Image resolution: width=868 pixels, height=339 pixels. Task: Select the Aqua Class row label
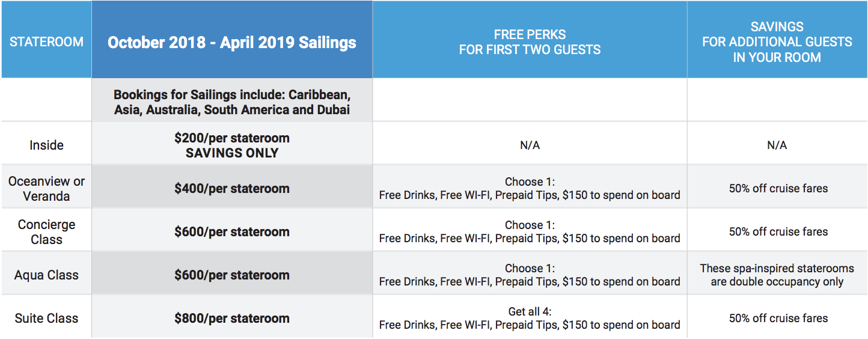[46, 275]
